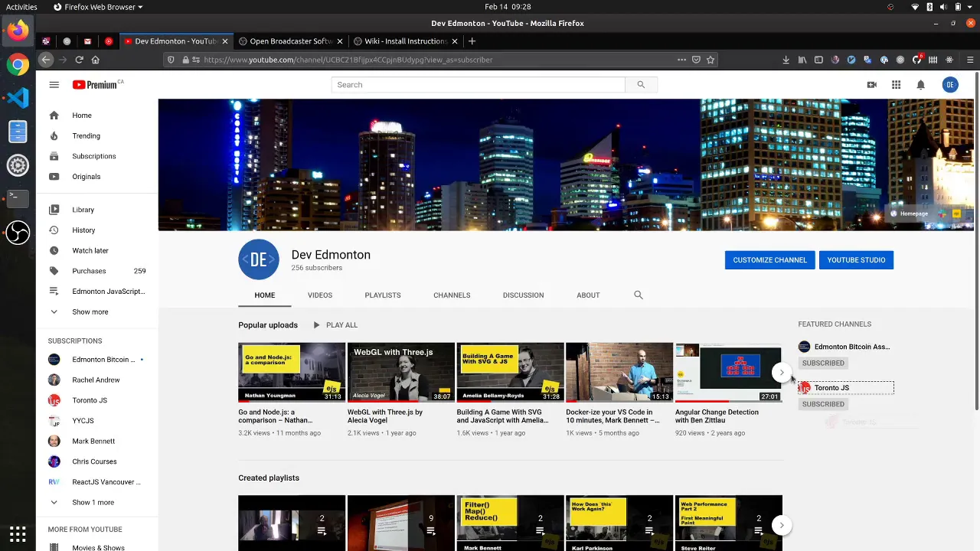Open the create video camera icon

[x=871, y=85]
